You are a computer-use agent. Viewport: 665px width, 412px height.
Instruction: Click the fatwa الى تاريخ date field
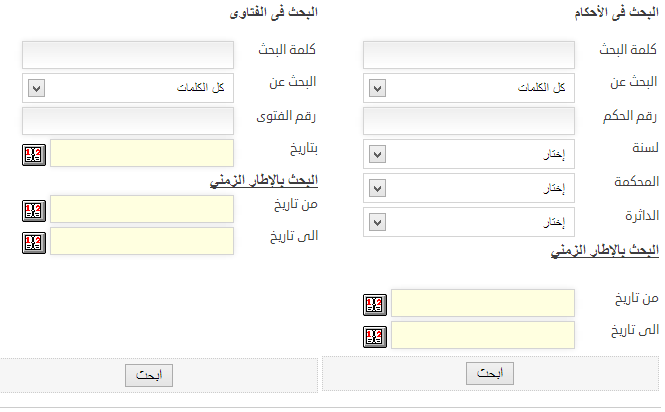[x=142, y=241]
